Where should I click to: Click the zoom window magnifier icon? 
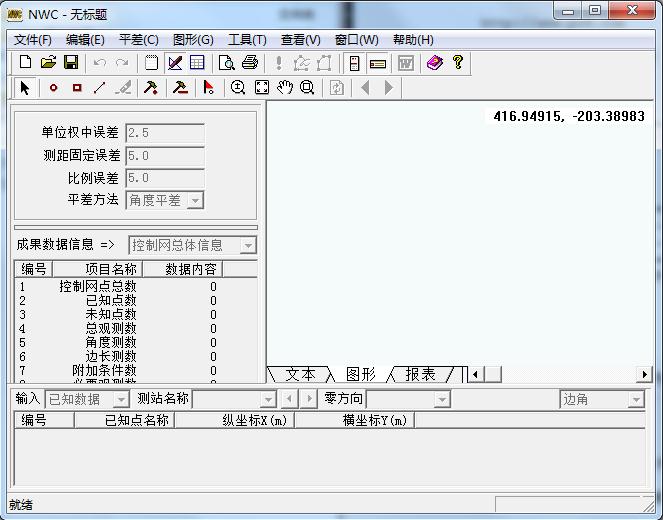point(307,88)
